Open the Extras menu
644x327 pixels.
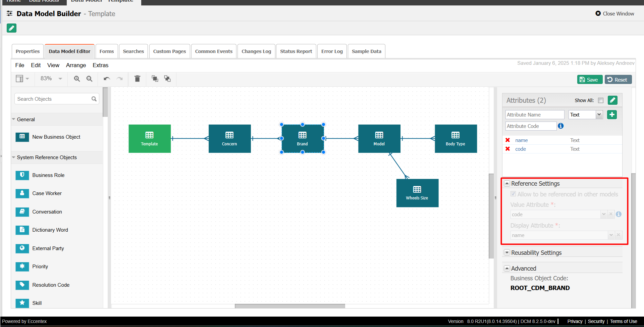(101, 65)
